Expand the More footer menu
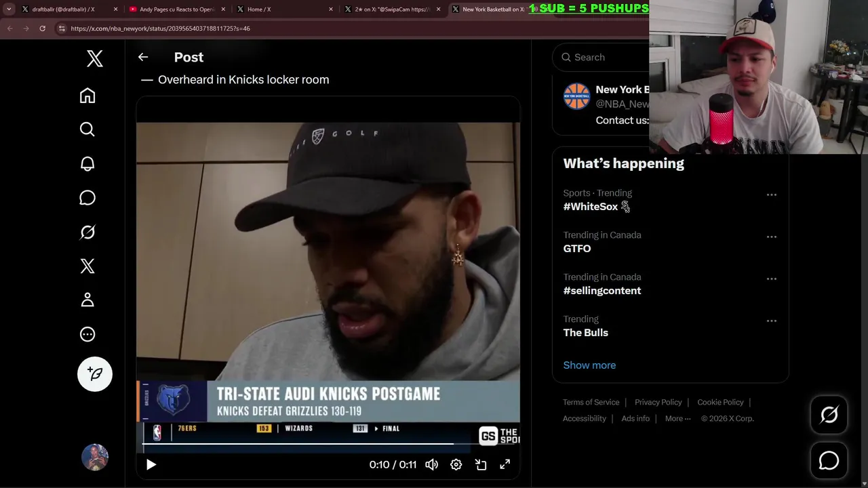Viewport: 868px width, 488px height. pos(677,418)
